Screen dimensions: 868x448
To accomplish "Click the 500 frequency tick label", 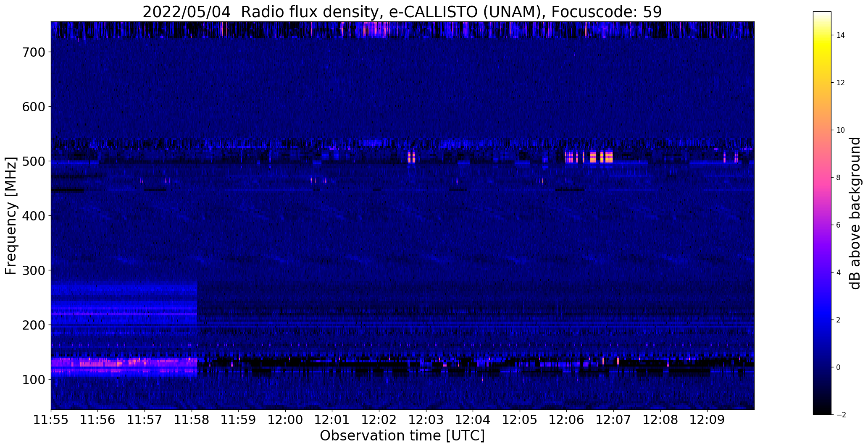I will click(33, 161).
